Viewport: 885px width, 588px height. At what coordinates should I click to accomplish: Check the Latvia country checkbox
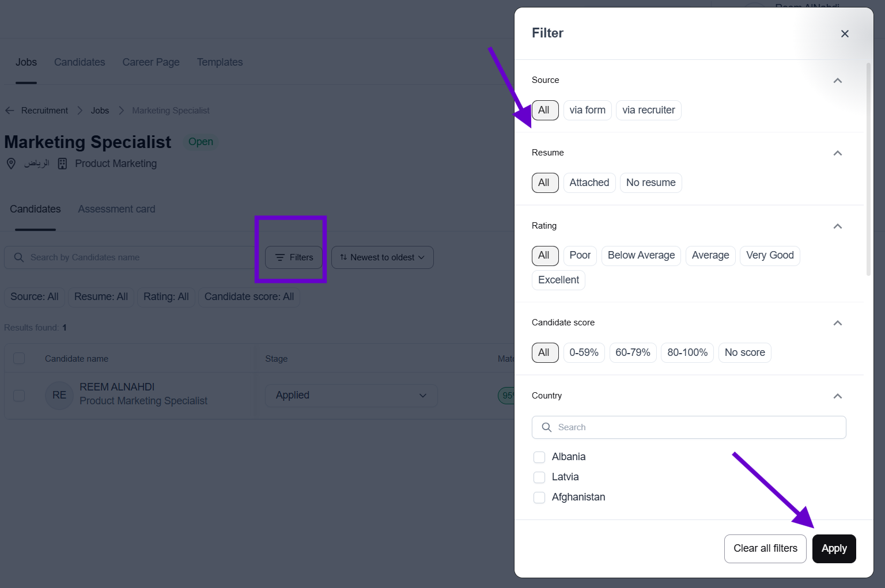click(x=539, y=477)
